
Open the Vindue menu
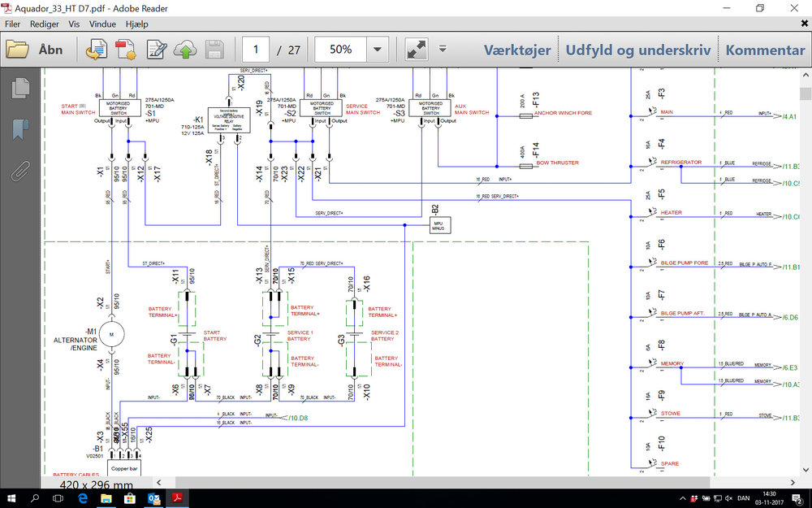click(x=102, y=24)
